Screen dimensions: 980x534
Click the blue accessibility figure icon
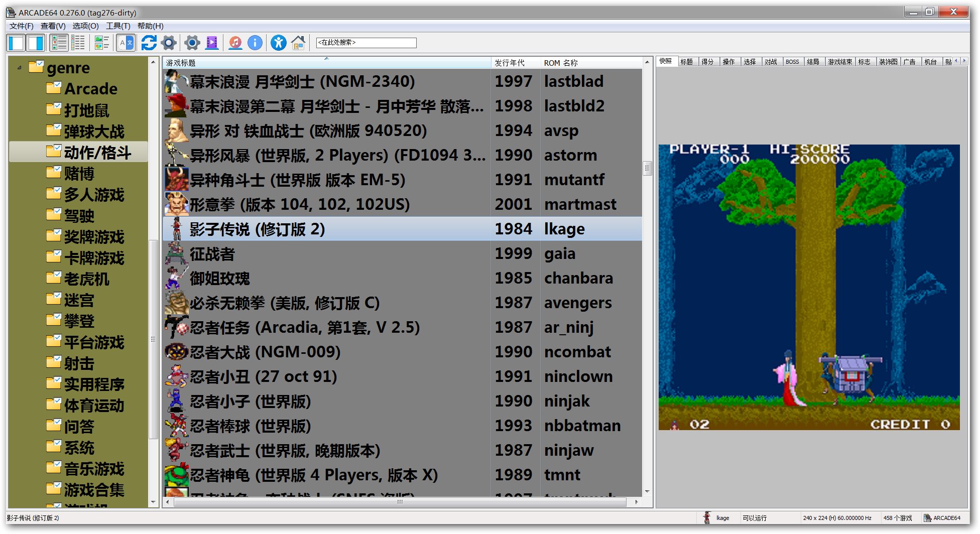279,43
